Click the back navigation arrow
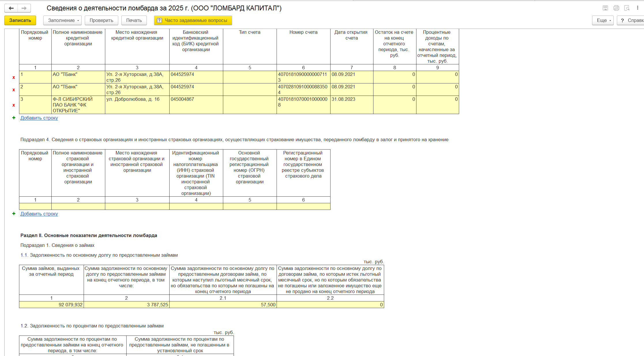The image size is (644, 356). coord(11,8)
